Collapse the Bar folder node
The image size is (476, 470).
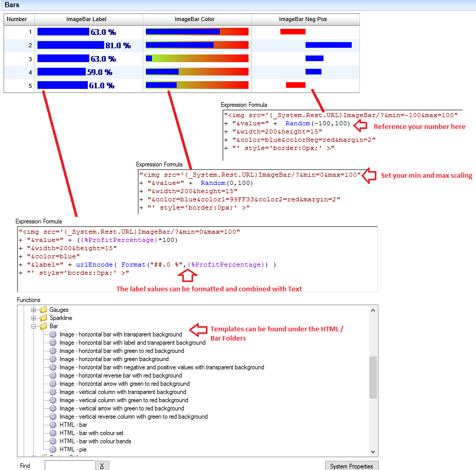click(34, 326)
